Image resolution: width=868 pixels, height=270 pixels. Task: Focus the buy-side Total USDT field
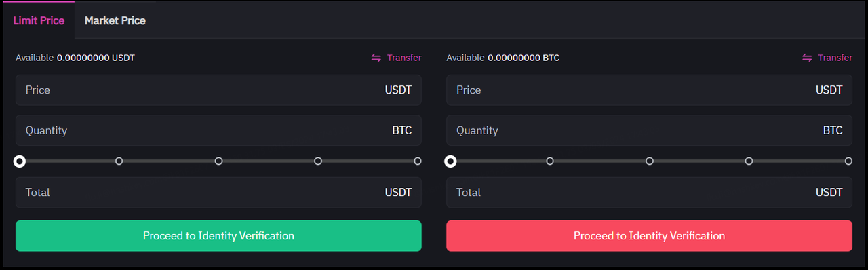point(218,193)
